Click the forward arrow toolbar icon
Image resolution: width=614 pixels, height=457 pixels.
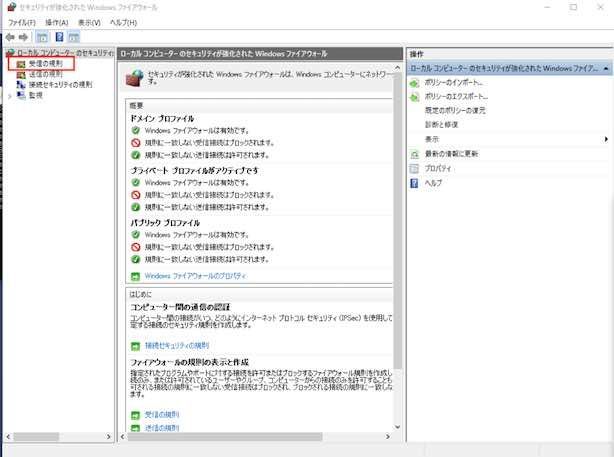coord(23,37)
